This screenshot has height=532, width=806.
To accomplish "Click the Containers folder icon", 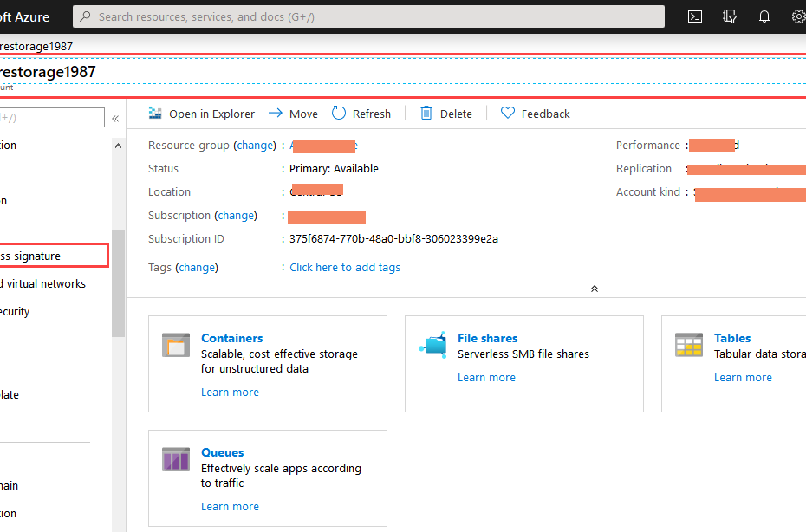I will (176, 345).
